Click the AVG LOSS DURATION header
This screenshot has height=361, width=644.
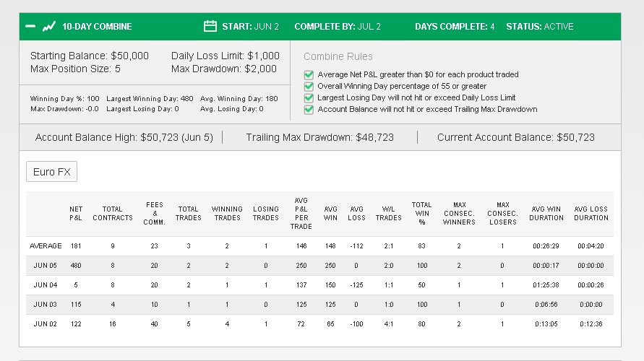click(591, 213)
